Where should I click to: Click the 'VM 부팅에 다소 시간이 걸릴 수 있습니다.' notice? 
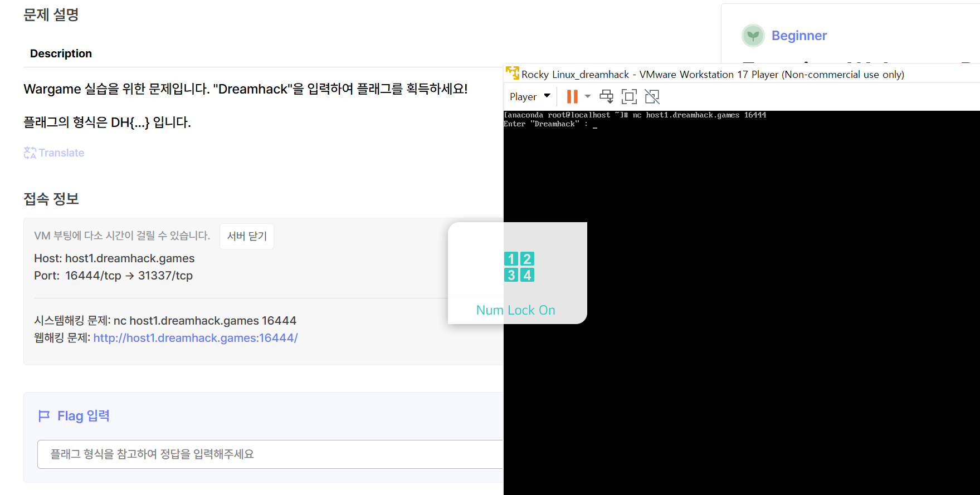pyautogui.click(x=122, y=236)
